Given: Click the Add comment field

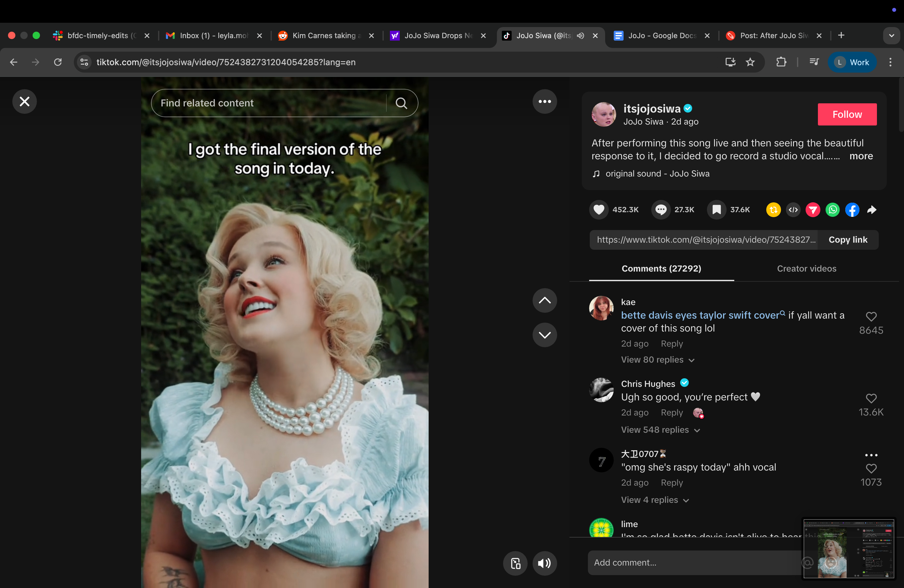Looking at the screenshot, I should 695,562.
